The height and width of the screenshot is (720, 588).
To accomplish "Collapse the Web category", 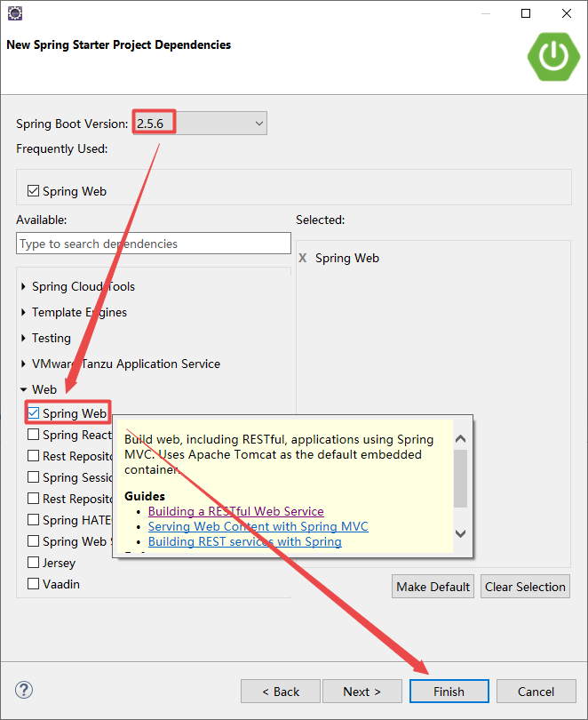I will point(23,389).
